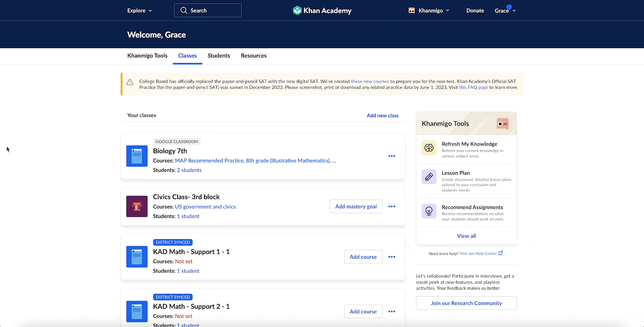Screen dimensions: 644x327
Task: Open the Refresh My Knowledge tool
Action: [466, 149]
